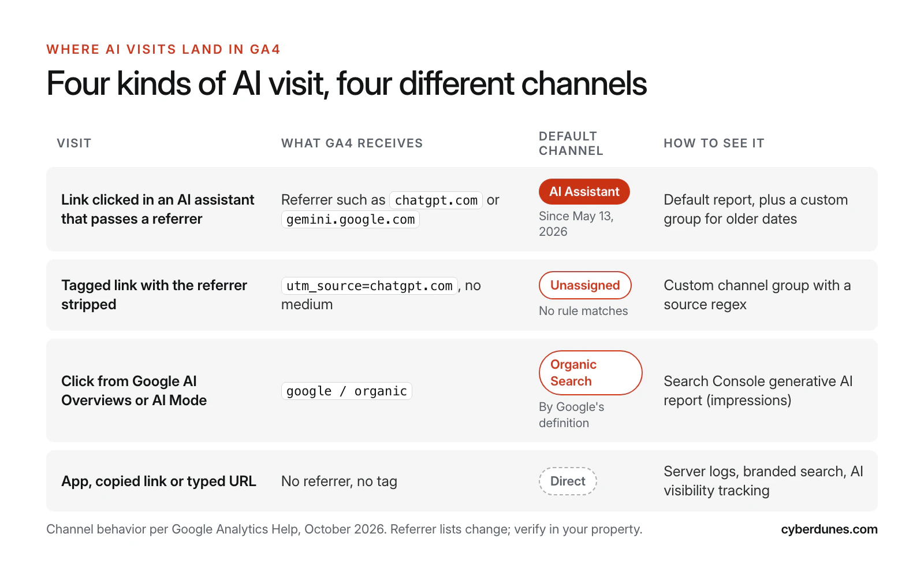Click the 'Since May 13, 2026' note
The width and height of the screenshot is (924, 578).
576,224
